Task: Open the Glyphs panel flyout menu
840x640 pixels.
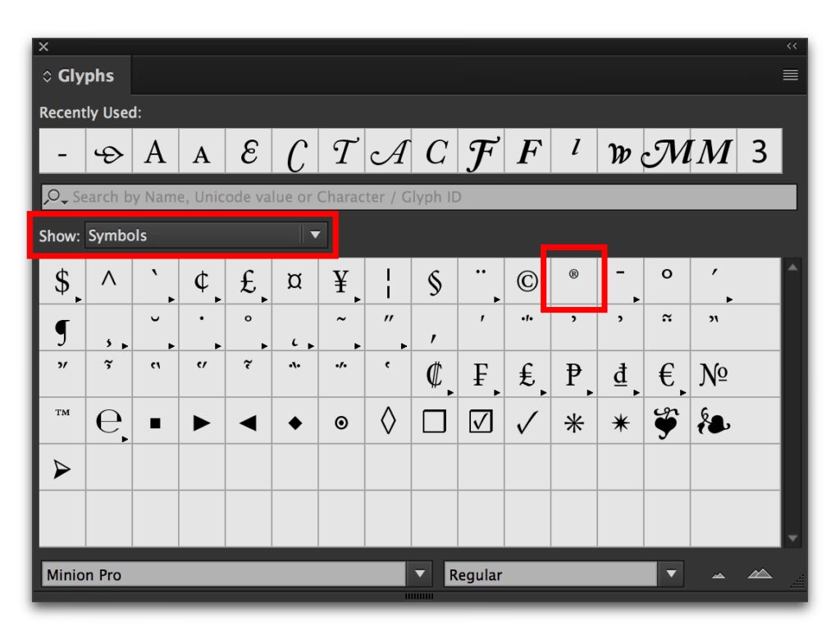Action: click(x=790, y=75)
